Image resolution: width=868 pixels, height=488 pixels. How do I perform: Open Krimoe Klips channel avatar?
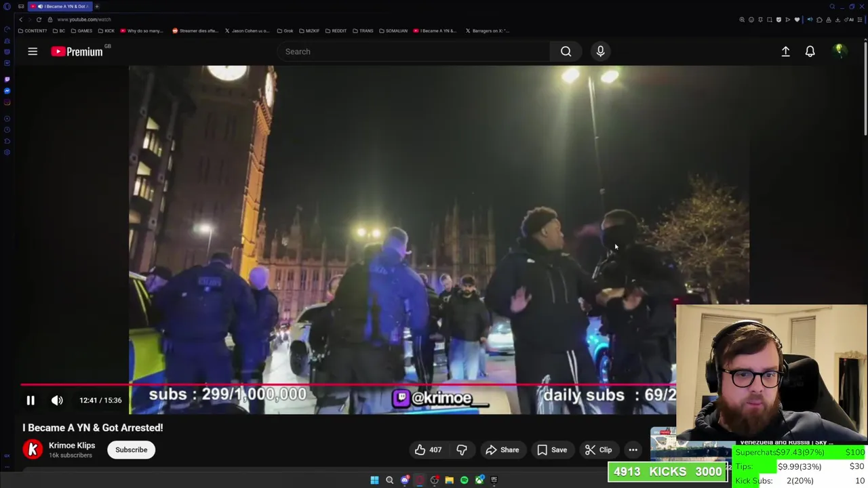point(33,449)
